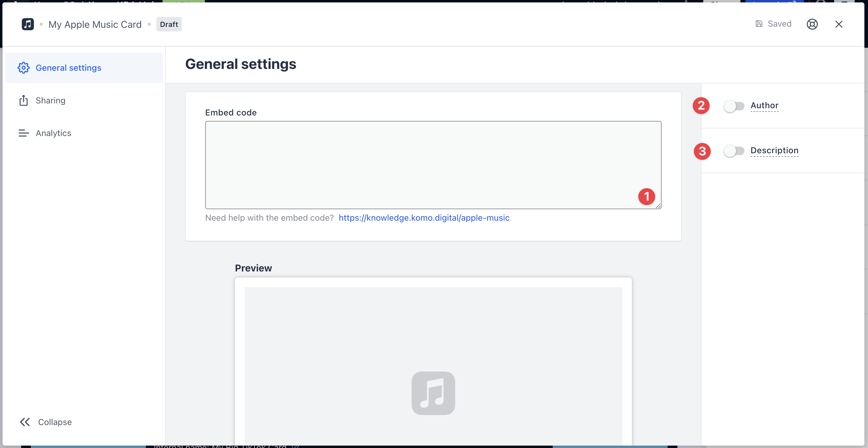Click the Analytics bars icon in sidebar
The width and height of the screenshot is (868, 448).
(23, 133)
